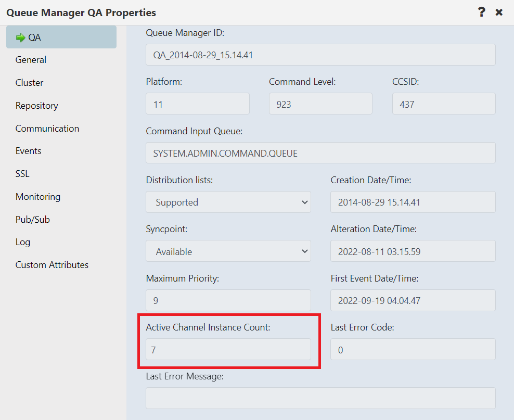
Task: Open the Communication section
Action: tap(47, 128)
